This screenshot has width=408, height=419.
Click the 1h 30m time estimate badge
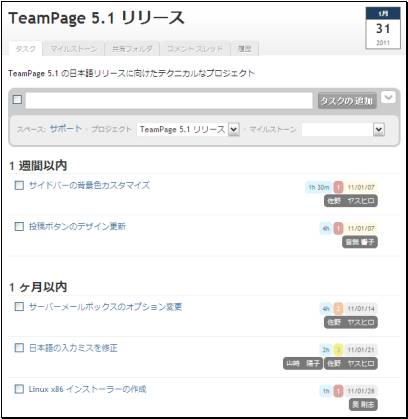(319, 187)
